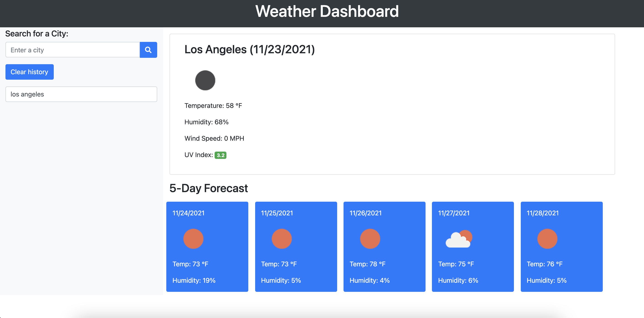Click the sun icon on the 11/26/2021 card

pyautogui.click(x=370, y=239)
